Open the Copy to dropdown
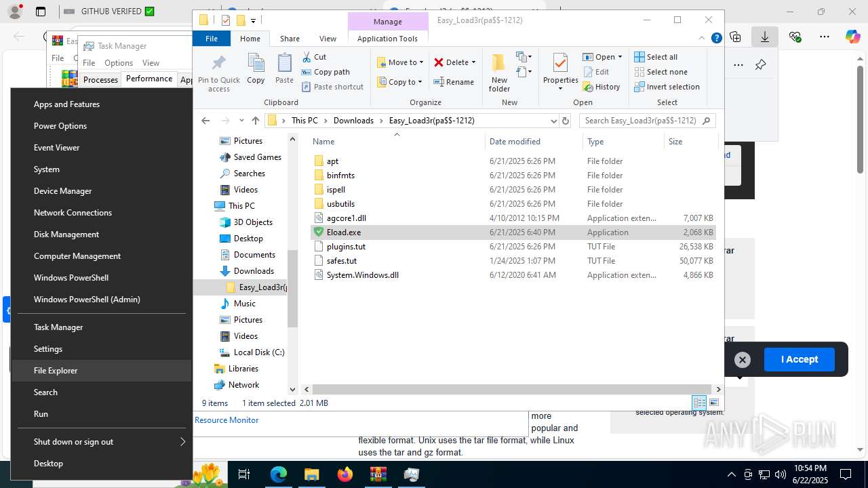 pyautogui.click(x=400, y=82)
